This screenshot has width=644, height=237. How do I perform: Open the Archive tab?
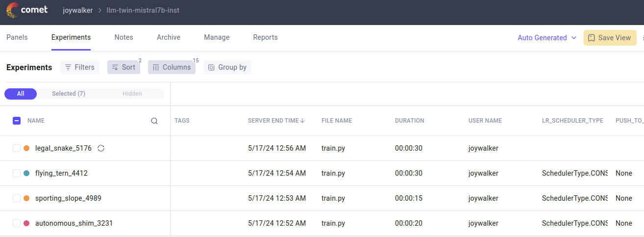tap(169, 37)
